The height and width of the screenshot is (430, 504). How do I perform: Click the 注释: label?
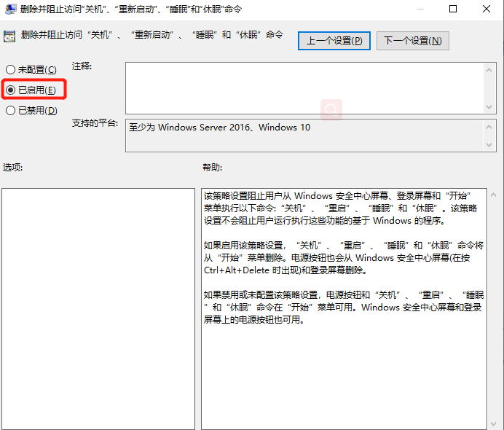82,66
